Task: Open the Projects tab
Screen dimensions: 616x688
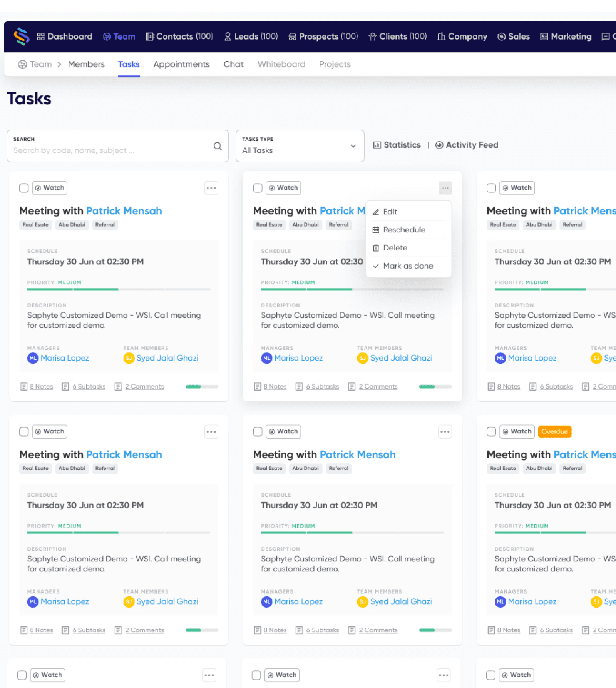Action: tap(335, 64)
